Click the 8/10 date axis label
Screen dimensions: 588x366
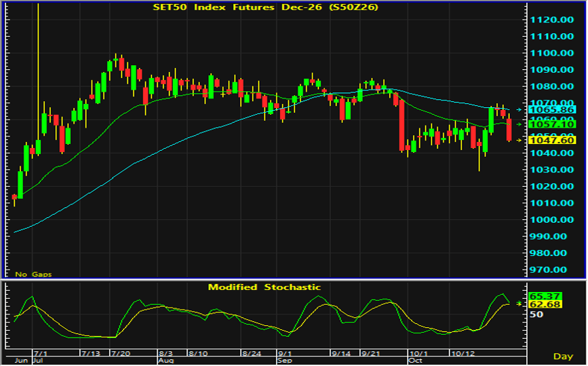point(198,354)
